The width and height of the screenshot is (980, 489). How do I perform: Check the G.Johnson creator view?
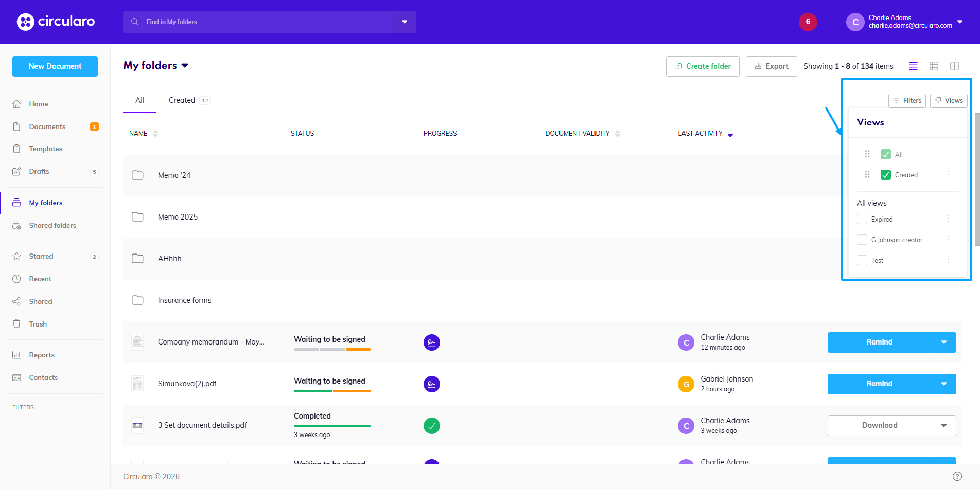pos(862,240)
